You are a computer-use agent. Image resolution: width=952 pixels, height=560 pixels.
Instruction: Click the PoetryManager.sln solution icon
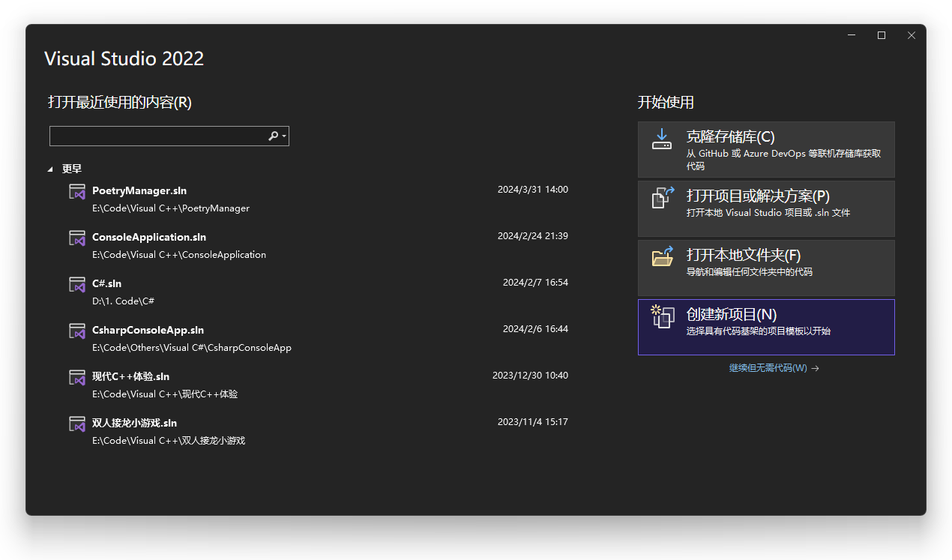(77, 192)
